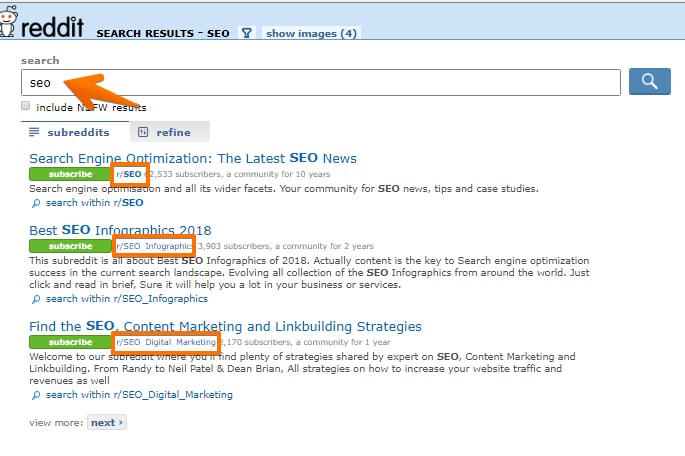Click the filter funnel icon
Viewport: 685px width, 456px height.
(x=246, y=33)
